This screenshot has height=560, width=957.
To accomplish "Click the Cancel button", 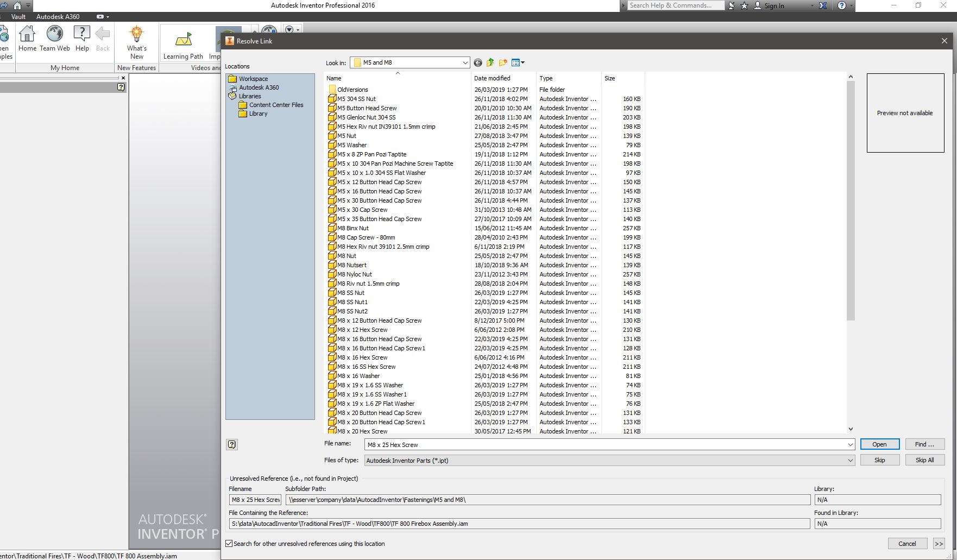I will (x=907, y=543).
